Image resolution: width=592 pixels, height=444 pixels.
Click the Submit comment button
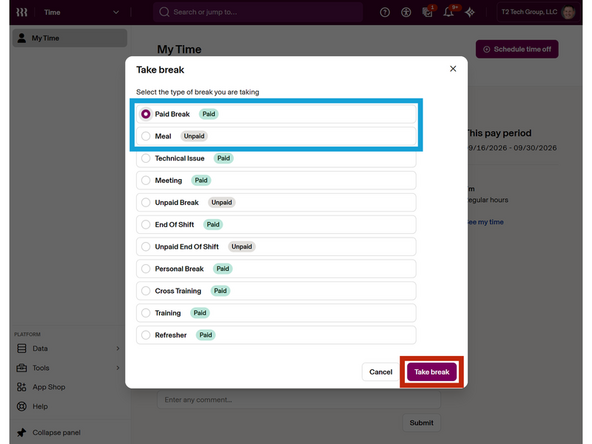tap(421, 423)
